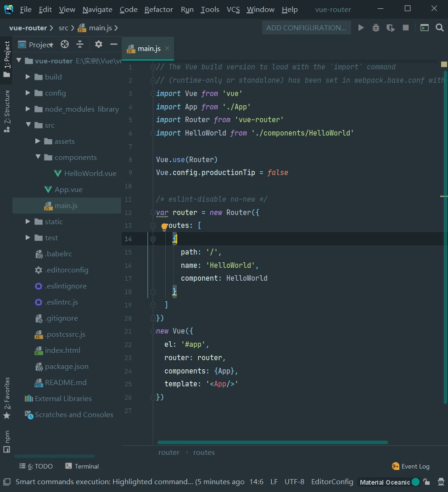Hide the Project panel minus icon
Screen dimensions: 448x492
(113, 45)
